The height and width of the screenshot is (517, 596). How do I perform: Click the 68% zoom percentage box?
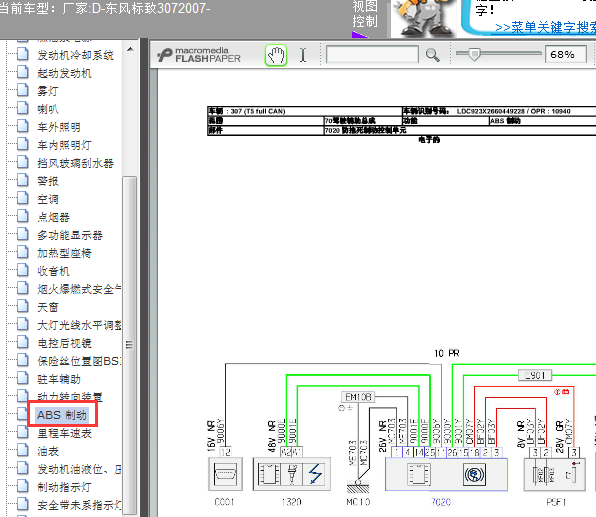pos(566,55)
